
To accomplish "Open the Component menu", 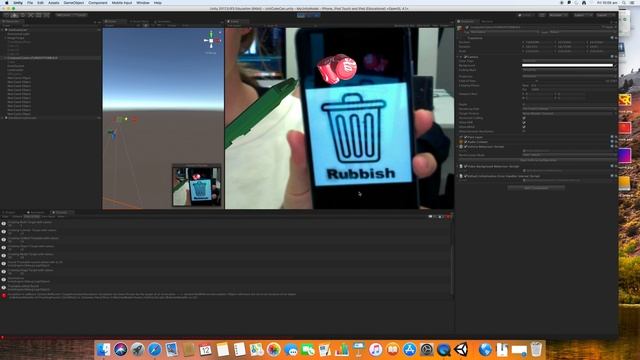I will pos(98,2).
